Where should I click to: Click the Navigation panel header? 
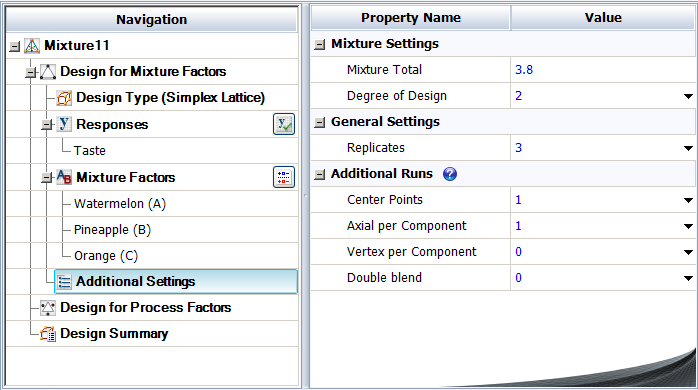tap(151, 20)
